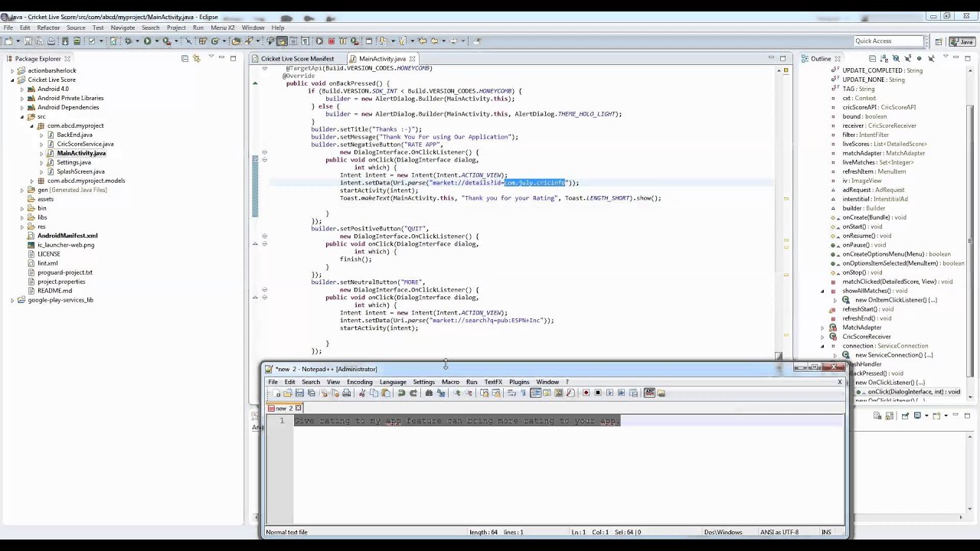Expand Android 4.0 library node

(x=22, y=89)
